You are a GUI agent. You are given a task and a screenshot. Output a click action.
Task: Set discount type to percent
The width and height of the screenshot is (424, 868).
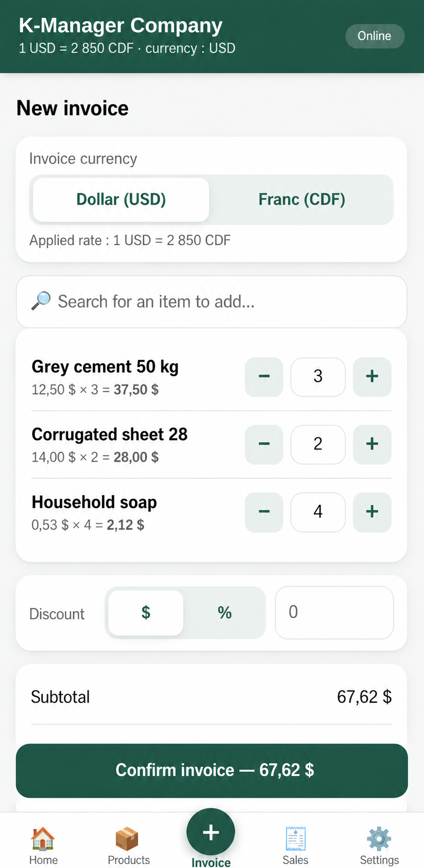pyautogui.click(x=225, y=613)
